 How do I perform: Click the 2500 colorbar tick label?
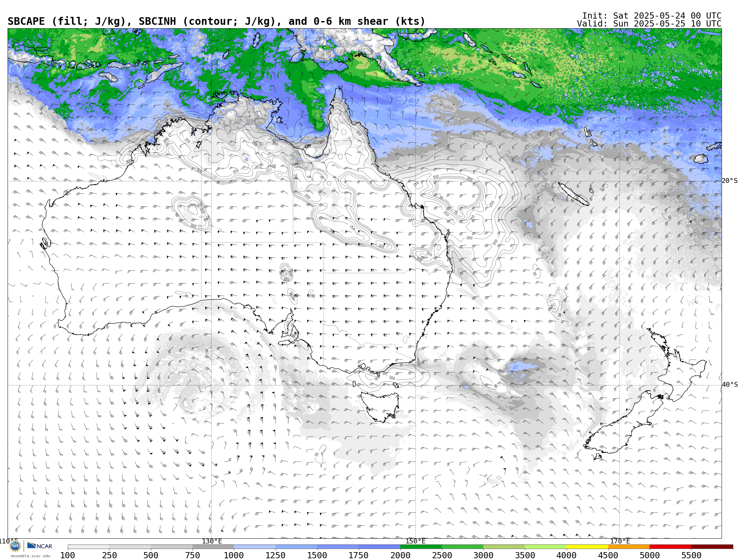[442, 555]
